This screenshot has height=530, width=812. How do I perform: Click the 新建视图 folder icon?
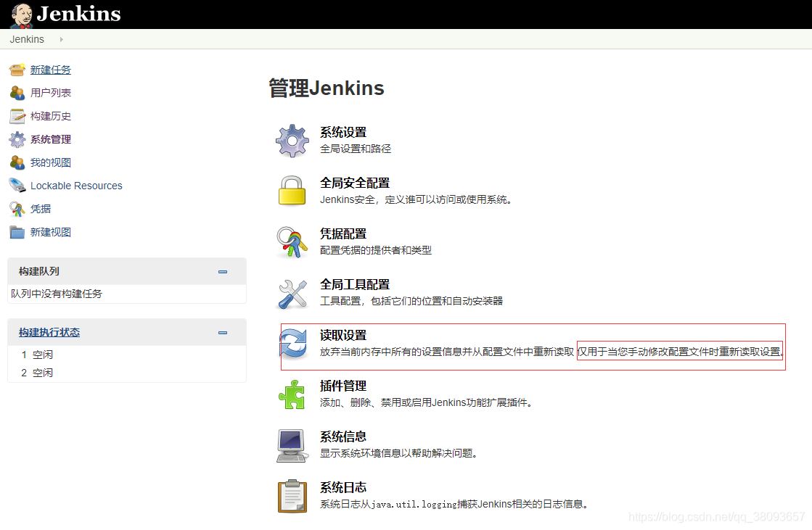(x=17, y=232)
